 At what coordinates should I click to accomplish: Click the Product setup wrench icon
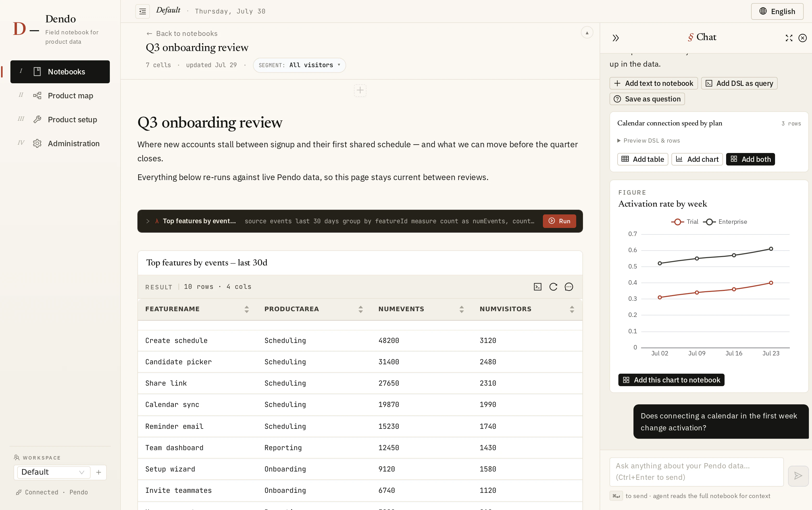37,119
